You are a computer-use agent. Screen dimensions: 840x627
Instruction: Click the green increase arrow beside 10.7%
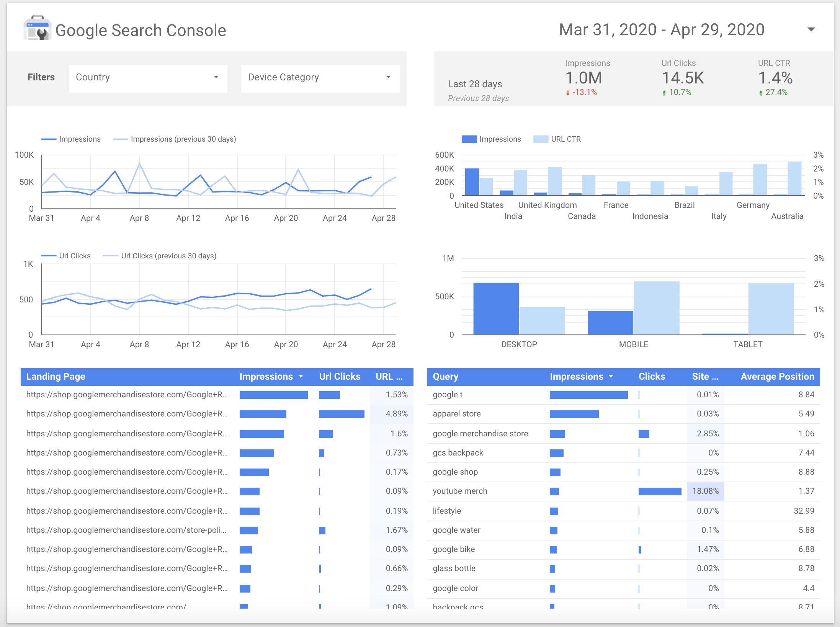(665, 92)
